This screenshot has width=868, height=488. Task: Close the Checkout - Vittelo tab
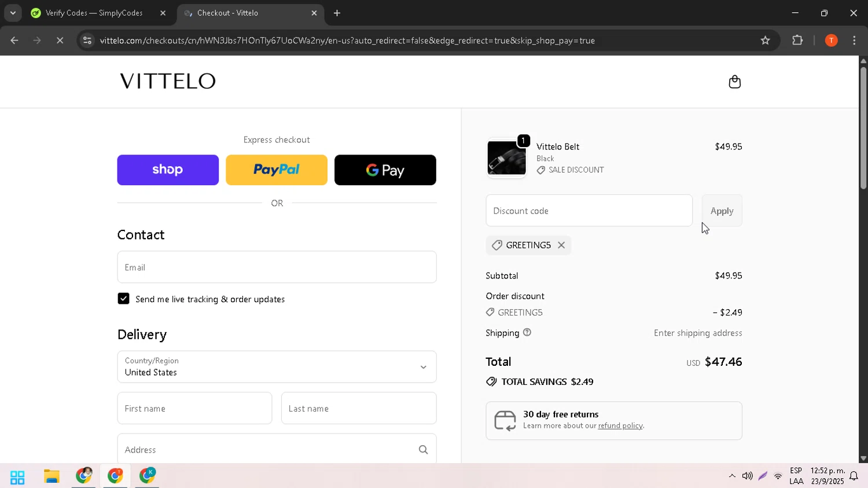pyautogui.click(x=314, y=13)
